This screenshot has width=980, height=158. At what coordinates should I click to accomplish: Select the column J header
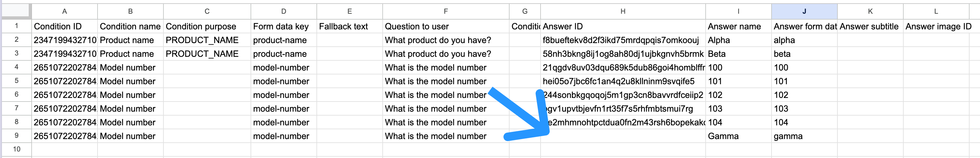[804, 11]
